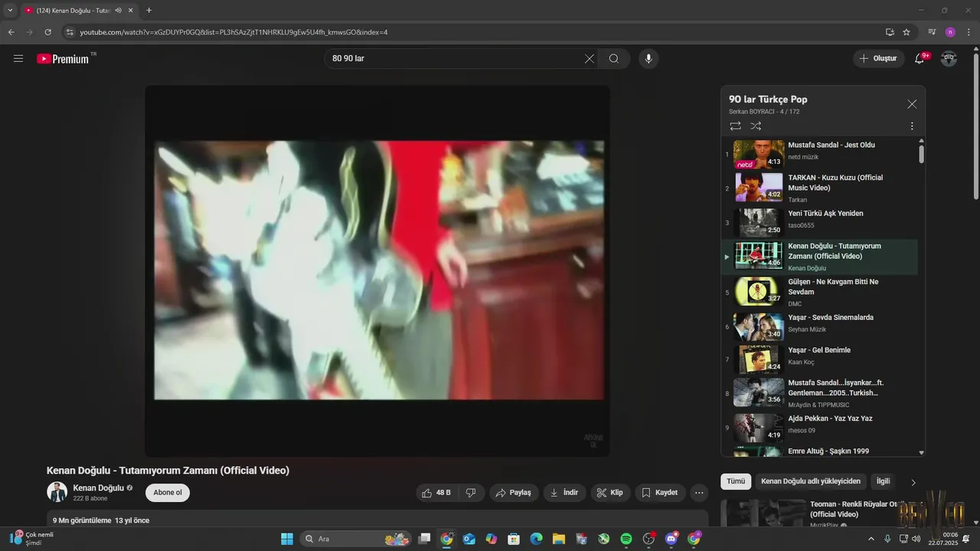980x551 pixels.
Task: Click the video player area
Action: pos(377,271)
